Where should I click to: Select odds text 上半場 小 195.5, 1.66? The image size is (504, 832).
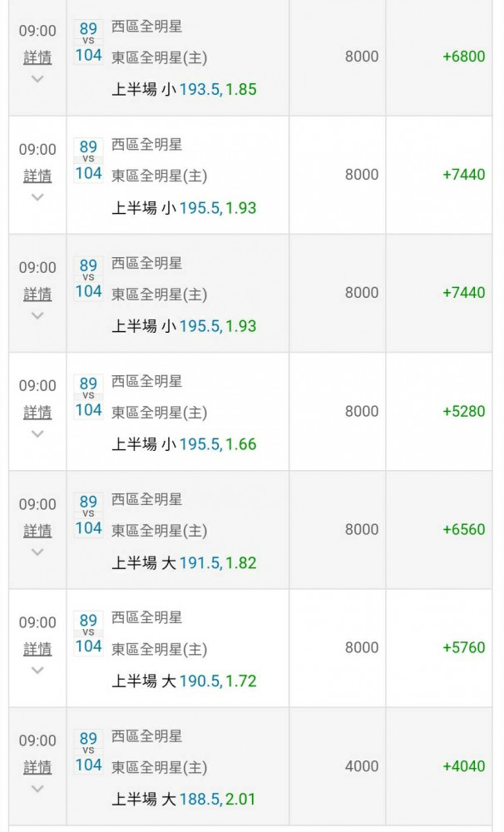184,444
